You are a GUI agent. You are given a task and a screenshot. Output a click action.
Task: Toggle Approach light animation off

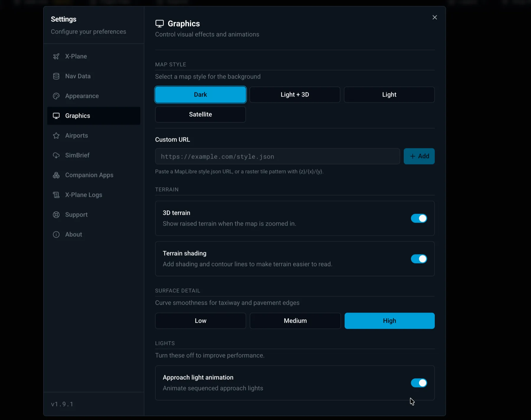(x=419, y=383)
